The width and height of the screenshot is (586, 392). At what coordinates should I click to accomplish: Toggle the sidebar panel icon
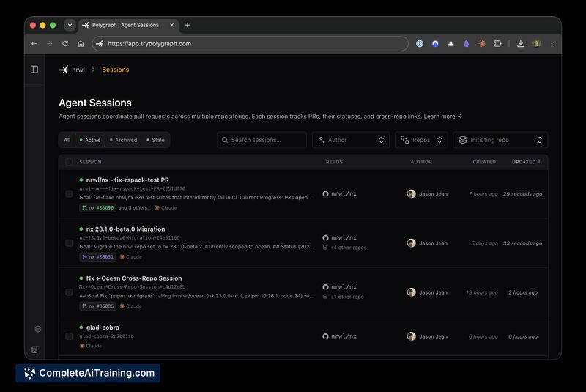point(34,70)
